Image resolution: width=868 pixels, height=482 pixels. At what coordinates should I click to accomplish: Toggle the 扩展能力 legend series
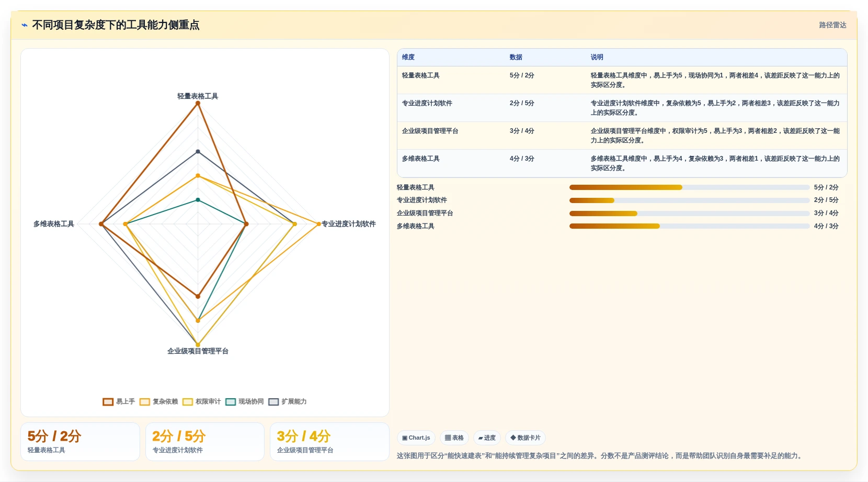(x=287, y=401)
